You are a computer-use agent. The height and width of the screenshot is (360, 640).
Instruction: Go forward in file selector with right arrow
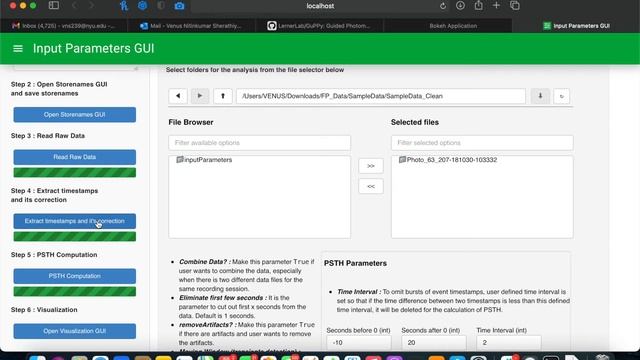click(200, 96)
